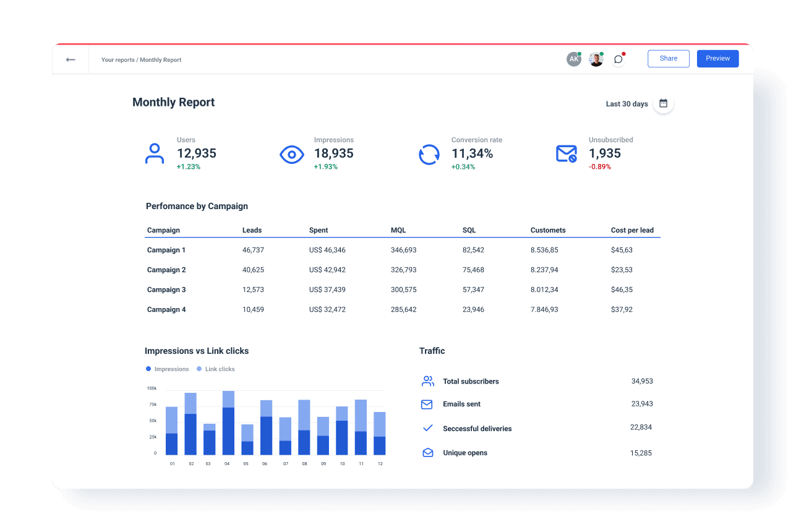This screenshot has width=804, height=532.
Task: Click the Users person icon
Action: [x=155, y=154]
